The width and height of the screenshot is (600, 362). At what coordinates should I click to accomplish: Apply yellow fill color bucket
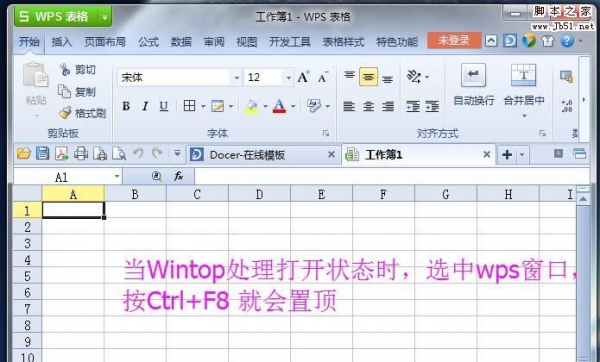(x=251, y=106)
